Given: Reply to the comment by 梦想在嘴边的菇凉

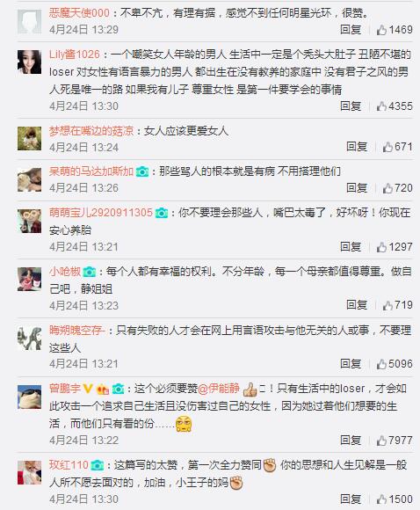Looking at the screenshot, I should pyautogui.click(x=357, y=147).
